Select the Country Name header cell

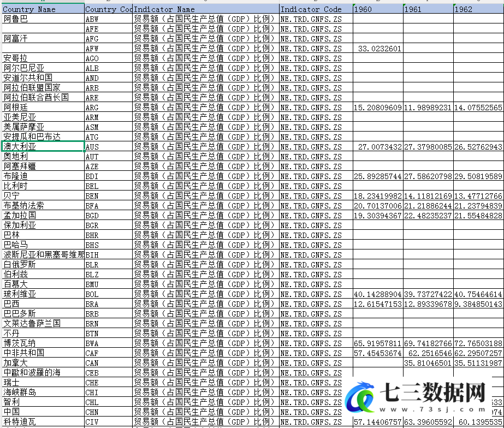(x=43, y=9)
